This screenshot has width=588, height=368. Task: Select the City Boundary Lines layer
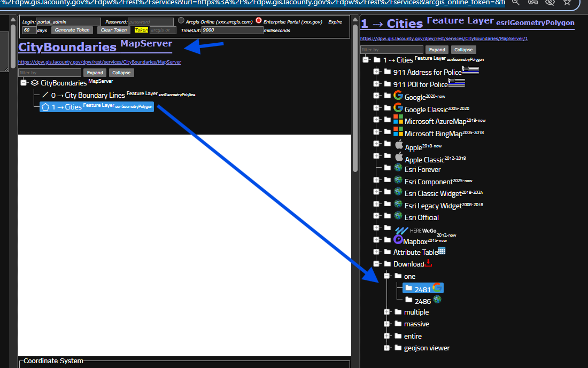pos(95,95)
